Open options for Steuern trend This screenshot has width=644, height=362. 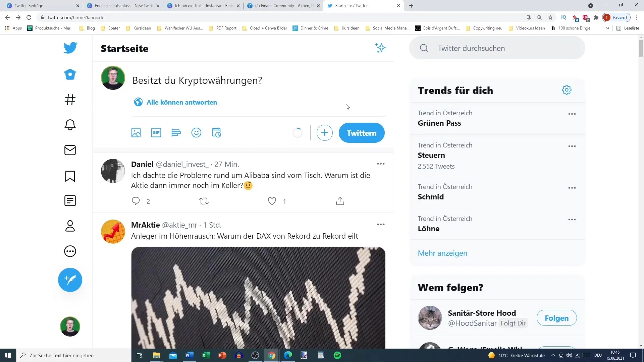[572, 146]
